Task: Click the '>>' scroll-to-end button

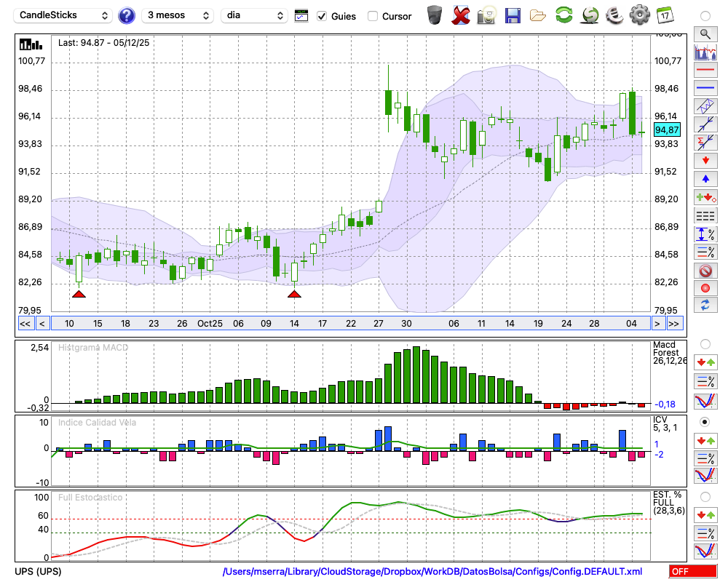Action: click(674, 324)
